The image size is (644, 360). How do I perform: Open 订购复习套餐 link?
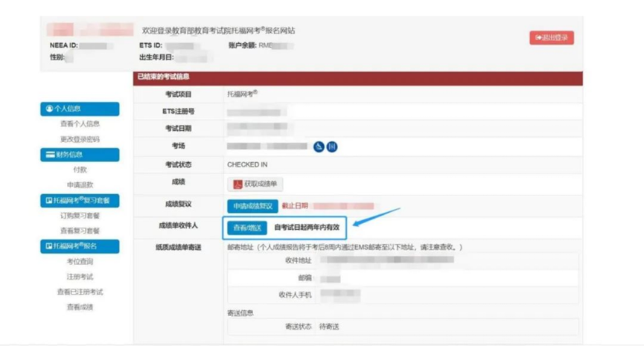80,216
